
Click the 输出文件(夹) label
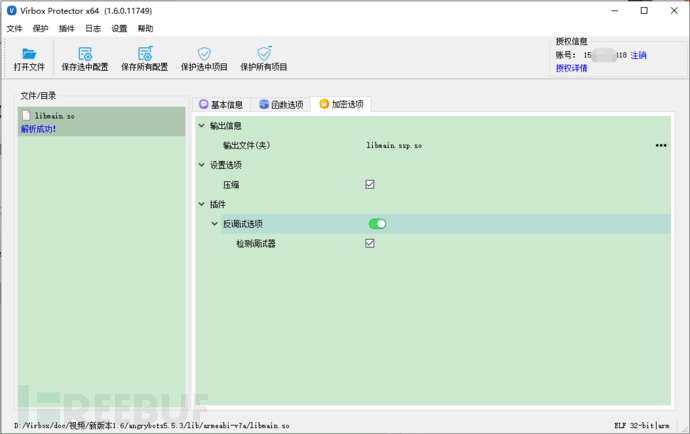[x=246, y=145]
